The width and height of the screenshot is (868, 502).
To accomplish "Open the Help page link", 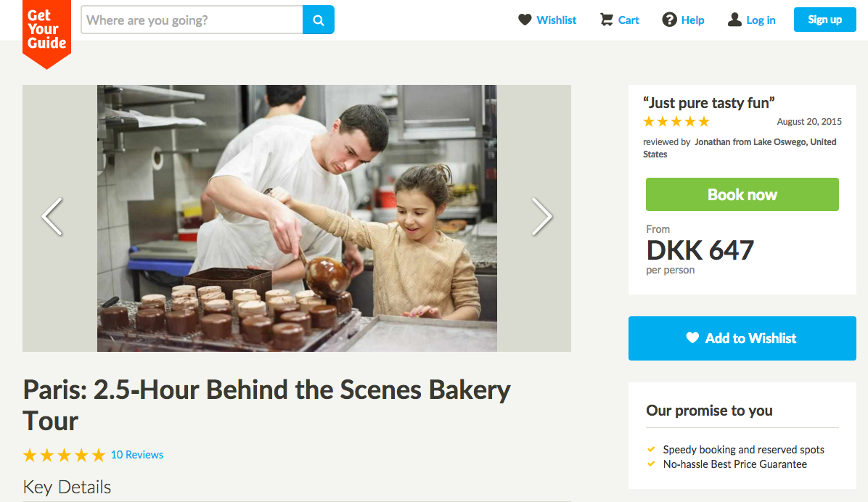I will [692, 20].
